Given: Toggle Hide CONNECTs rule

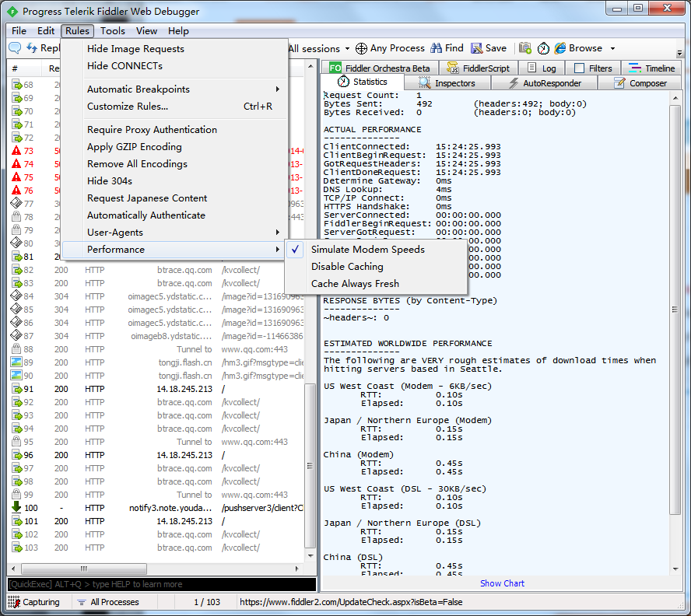Looking at the screenshot, I should [x=174, y=66].
